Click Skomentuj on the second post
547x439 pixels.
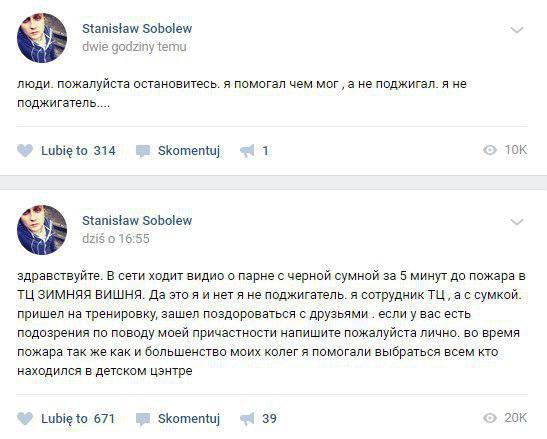[x=189, y=418]
